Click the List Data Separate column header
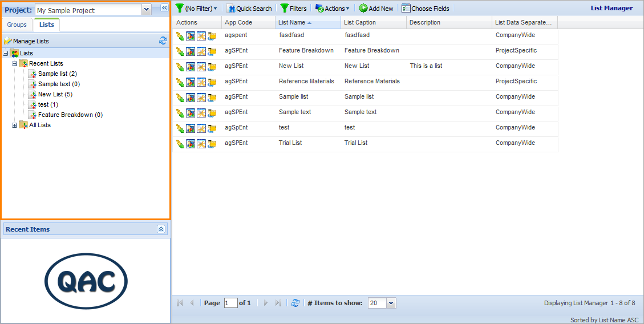Image resolution: width=644 pixels, height=324 pixels. [525, 23]
